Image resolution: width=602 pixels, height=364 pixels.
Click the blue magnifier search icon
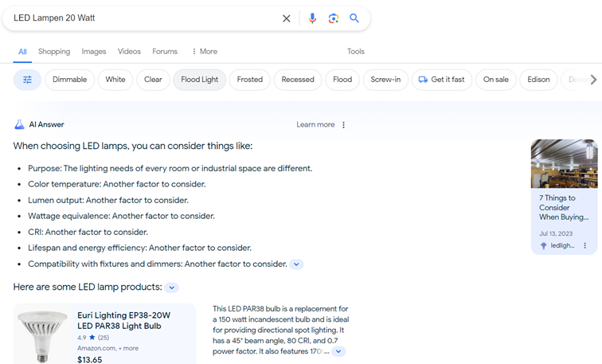tap(354, 18)
